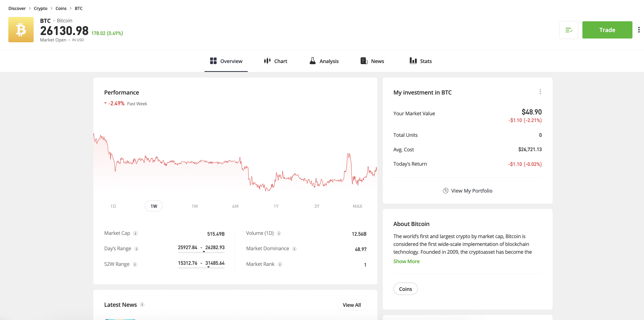Click the 178.02 (0.69%) change value
The width and height of the screenshot is (644, 320).
click(x=107, y=33)
